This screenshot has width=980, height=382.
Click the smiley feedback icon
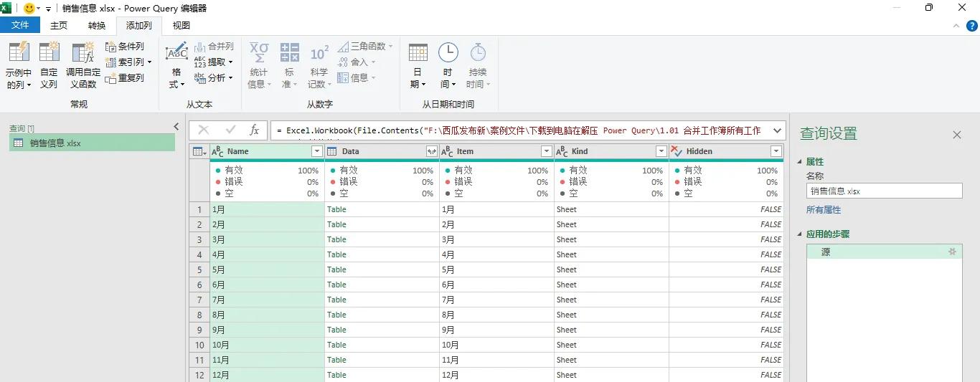coord(29,8)
